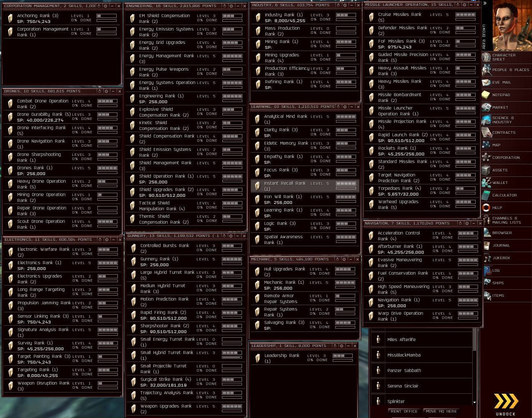
Task: Open the star Map
Action: point(506,145)
